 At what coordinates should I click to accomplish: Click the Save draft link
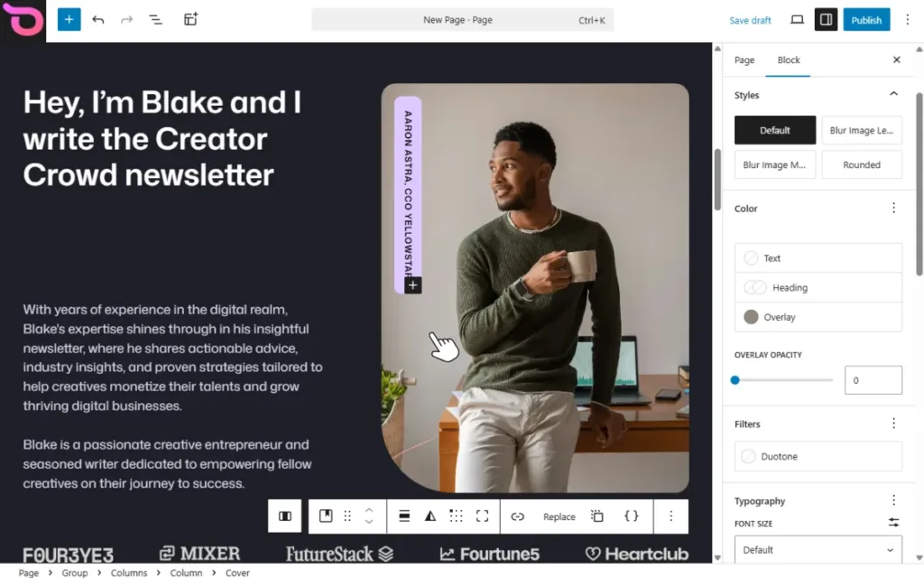point(750,20)
